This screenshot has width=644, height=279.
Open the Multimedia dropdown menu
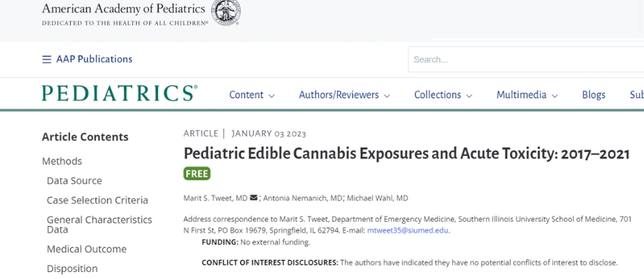527,95
